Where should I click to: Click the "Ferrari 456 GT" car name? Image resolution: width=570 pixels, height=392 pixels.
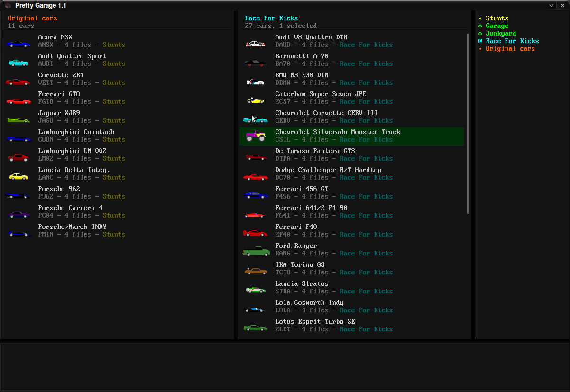click(302, 189)
